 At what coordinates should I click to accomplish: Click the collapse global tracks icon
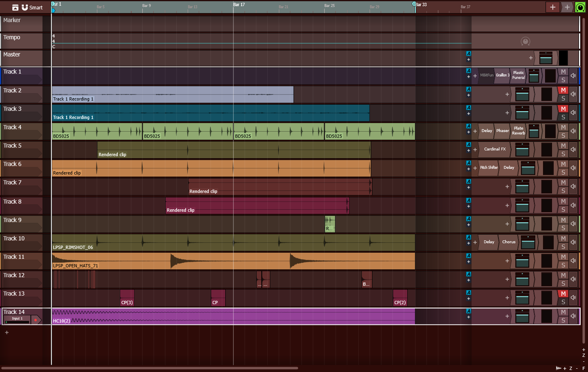[x=15, y=7]
